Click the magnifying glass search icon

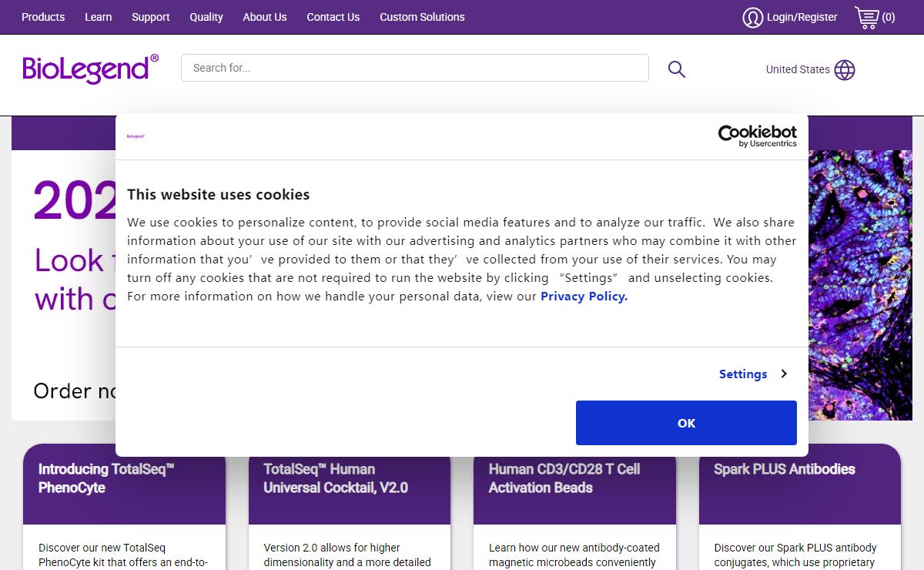tap(676, 69)
